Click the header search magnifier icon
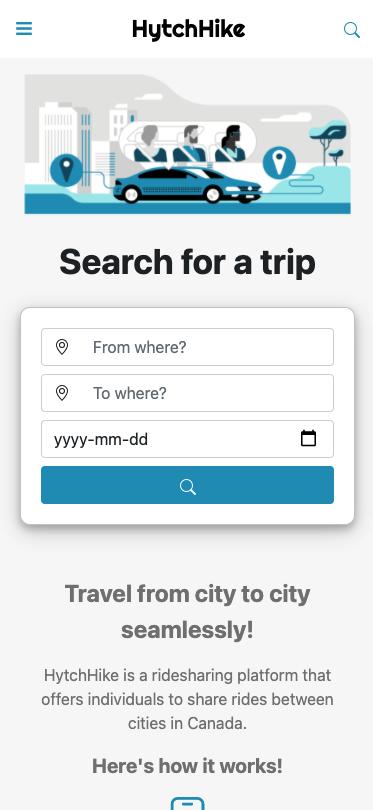The image size is (373, 810). (x=352, y=30)
